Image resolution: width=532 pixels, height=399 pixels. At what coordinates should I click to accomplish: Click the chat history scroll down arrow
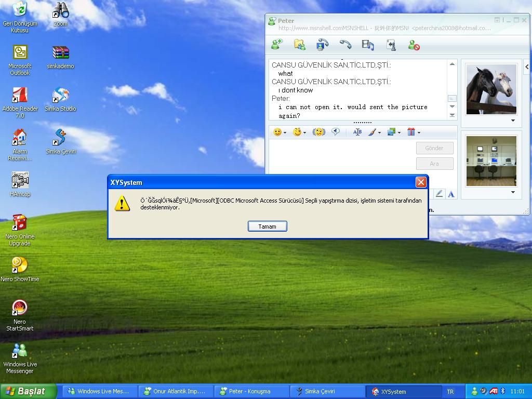click(x=452, y=107)
